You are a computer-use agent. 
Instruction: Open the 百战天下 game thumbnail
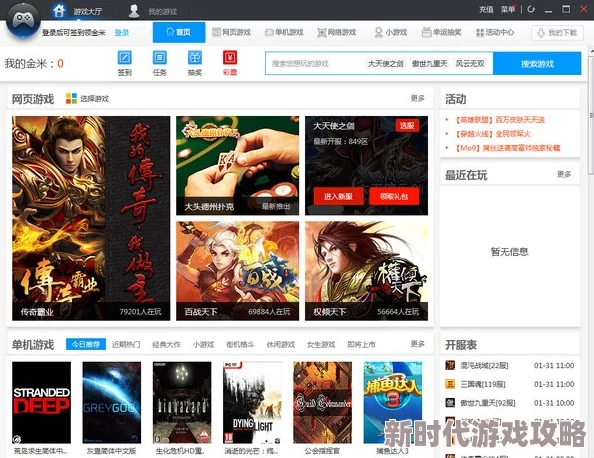(238, 271)
